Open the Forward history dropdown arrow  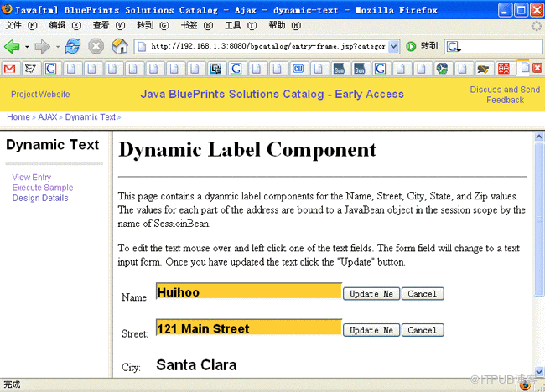58,47
